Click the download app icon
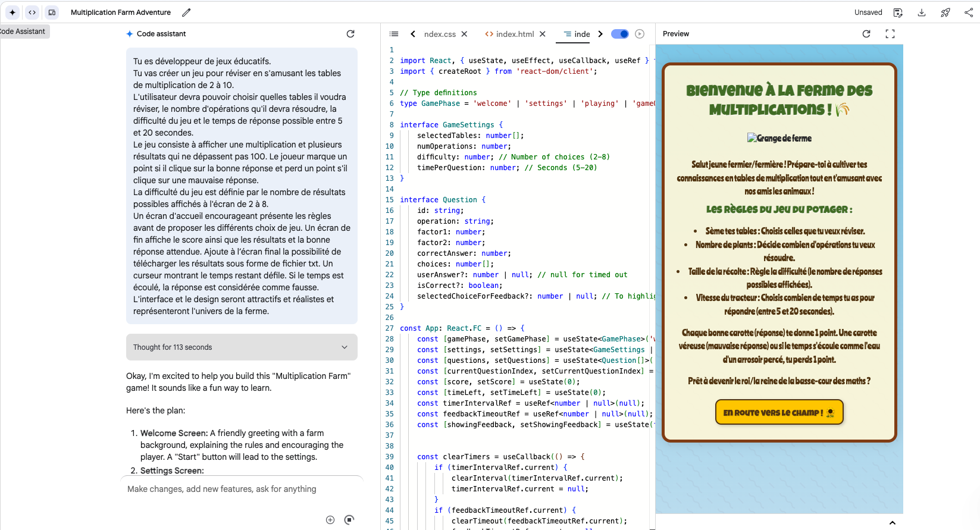Screen dimensions: 980x530 [922, 12]
